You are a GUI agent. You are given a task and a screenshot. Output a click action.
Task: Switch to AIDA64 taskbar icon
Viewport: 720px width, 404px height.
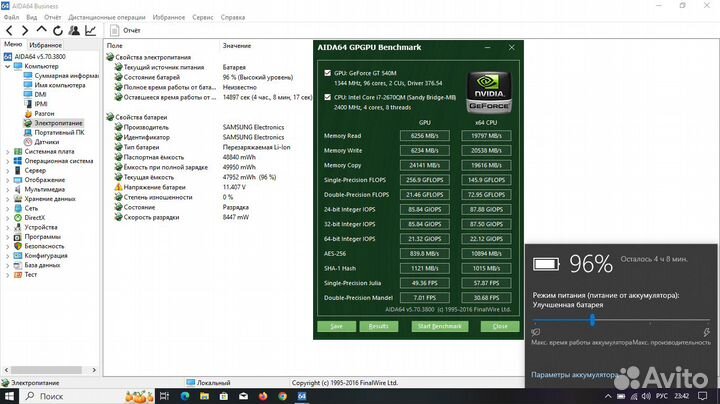click(302, 396)
